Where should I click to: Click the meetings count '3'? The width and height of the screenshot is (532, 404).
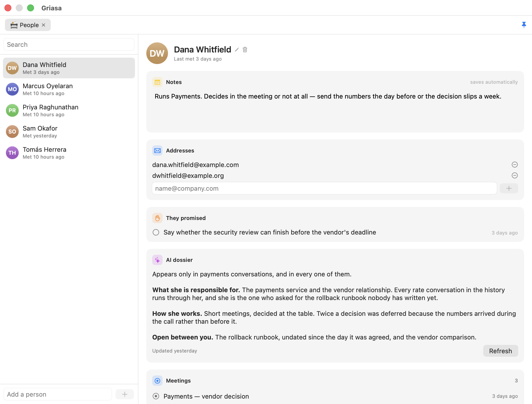tap(516, 381)
